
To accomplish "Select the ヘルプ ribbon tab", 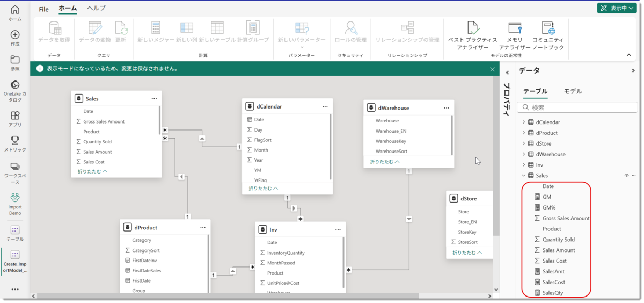I will pos(96,9).
